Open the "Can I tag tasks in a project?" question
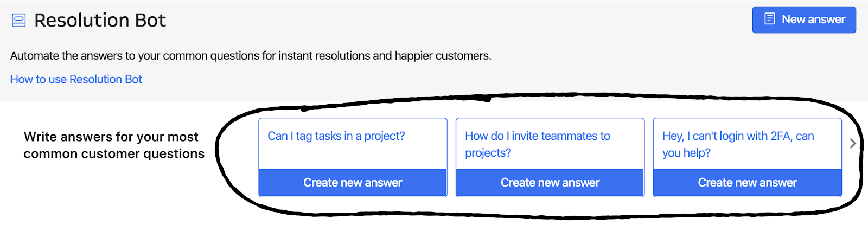This screenshot has height=225, width=868. click(x=336, y=136)
